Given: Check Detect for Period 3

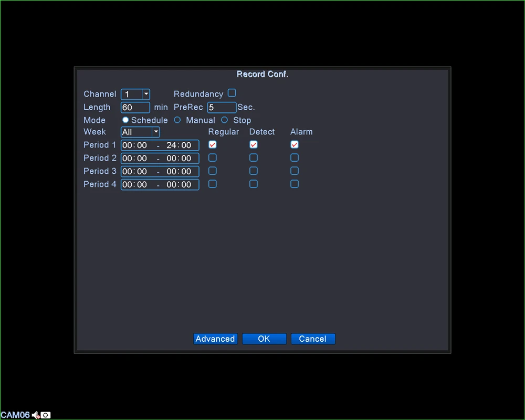Looking at the screenshot, I should [254, 171].
